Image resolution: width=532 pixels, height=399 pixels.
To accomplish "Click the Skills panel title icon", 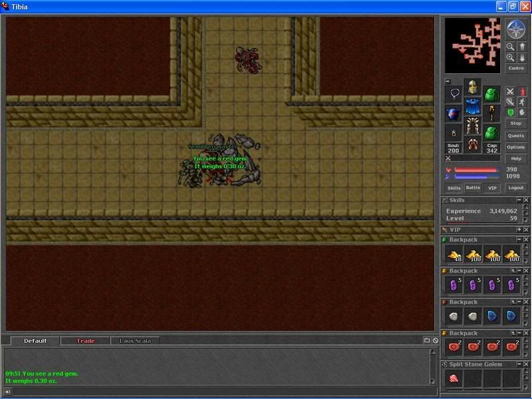I will tap(445, 200).
